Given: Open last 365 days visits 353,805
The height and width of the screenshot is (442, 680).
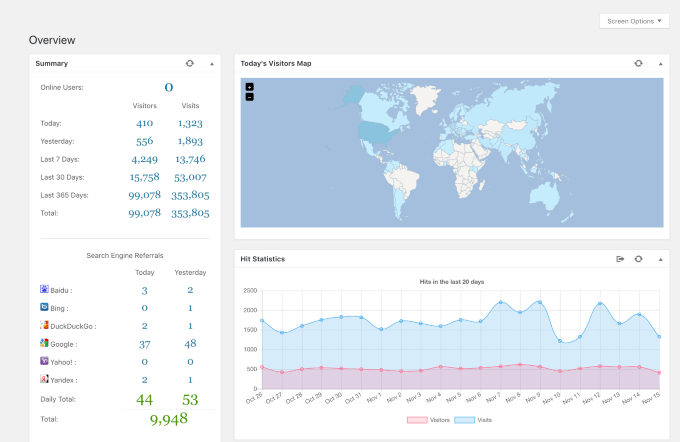Looking at the screenshot, I should pos(190,196).
